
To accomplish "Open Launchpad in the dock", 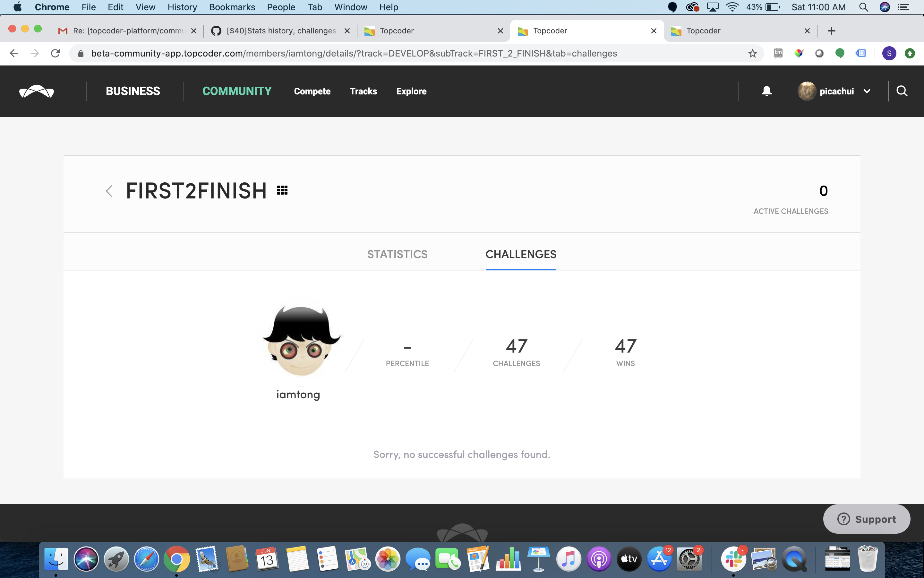I will (x=116, y=559).
